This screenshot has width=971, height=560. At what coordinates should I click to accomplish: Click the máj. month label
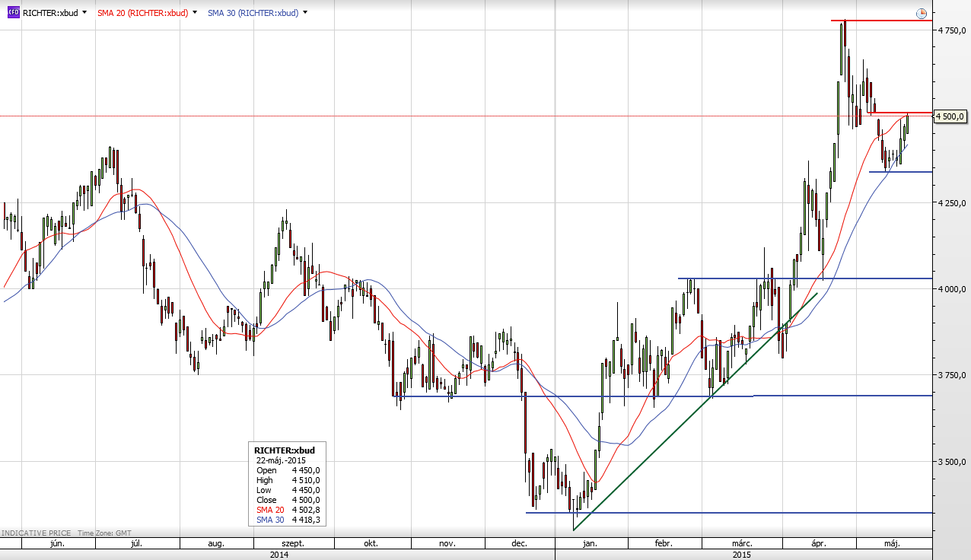893,544
